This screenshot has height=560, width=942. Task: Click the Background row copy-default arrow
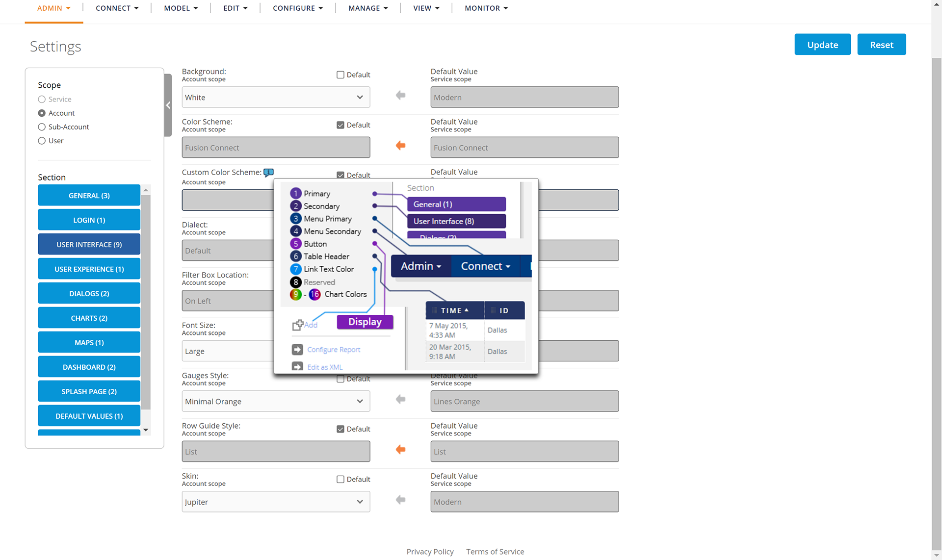click(x=400, y=95)
